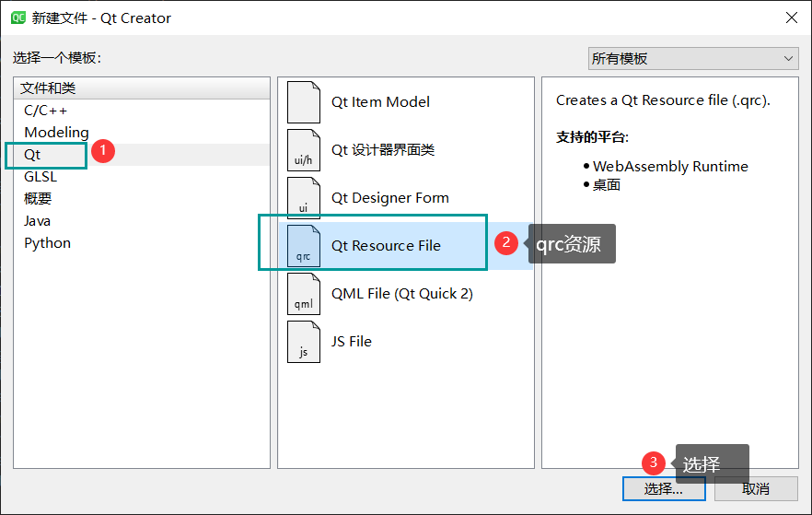Viewport: 812px width, 515px height.
Task: Select the Python category
Action: [x=142, y=243]
